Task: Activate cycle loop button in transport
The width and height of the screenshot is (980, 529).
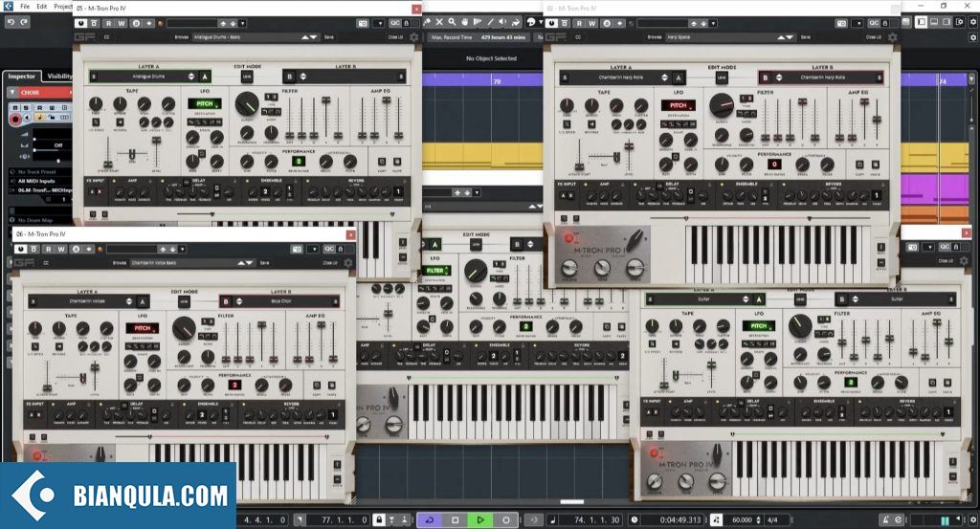Action: tap(430, 519)
